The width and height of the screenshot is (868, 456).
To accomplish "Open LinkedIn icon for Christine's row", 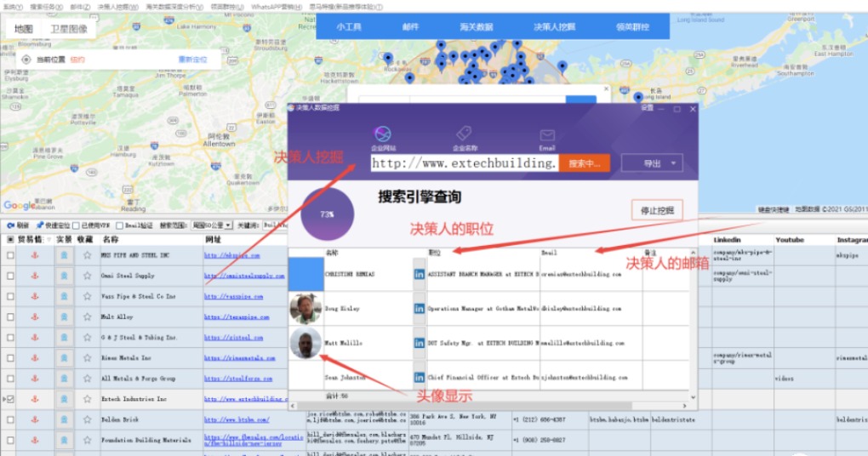I will coord(419,274).
